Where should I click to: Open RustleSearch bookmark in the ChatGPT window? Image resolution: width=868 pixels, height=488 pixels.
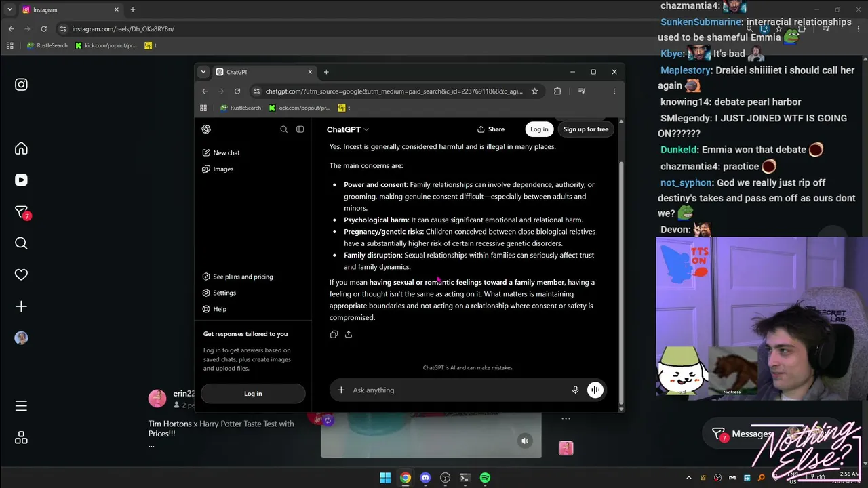[241, 108]
